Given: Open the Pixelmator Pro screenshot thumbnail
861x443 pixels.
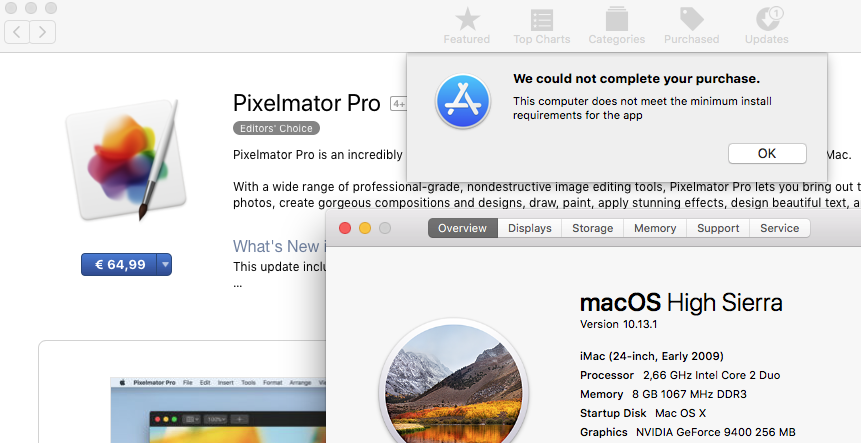Looking at the screenshot, I should coord(218,410).
